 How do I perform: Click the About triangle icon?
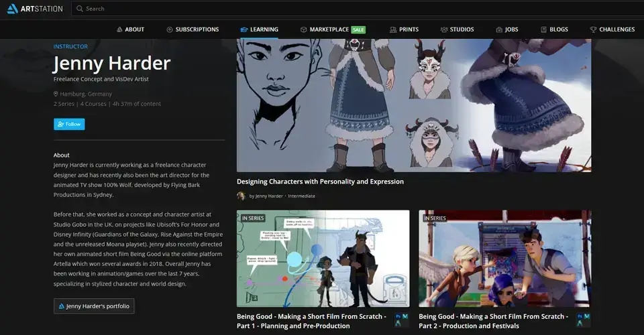click(119, 29)
